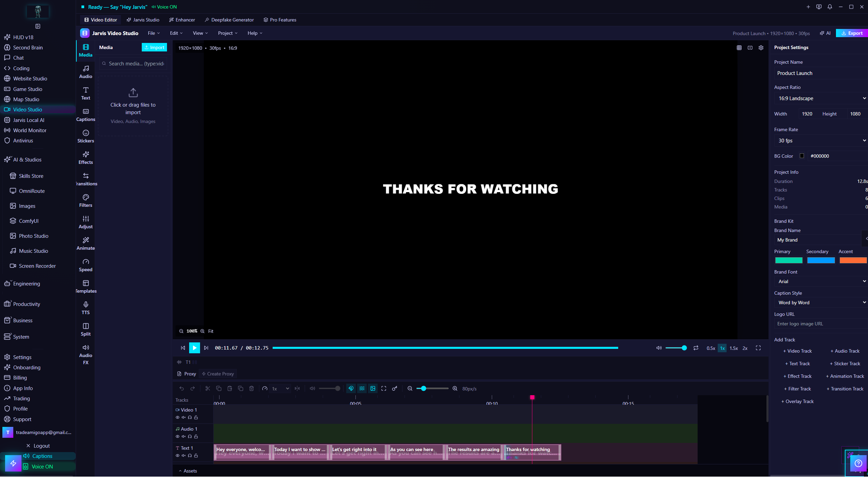Open the Caption Style dropdown
This screenshot has height=479, width=868.
point(821,303)
